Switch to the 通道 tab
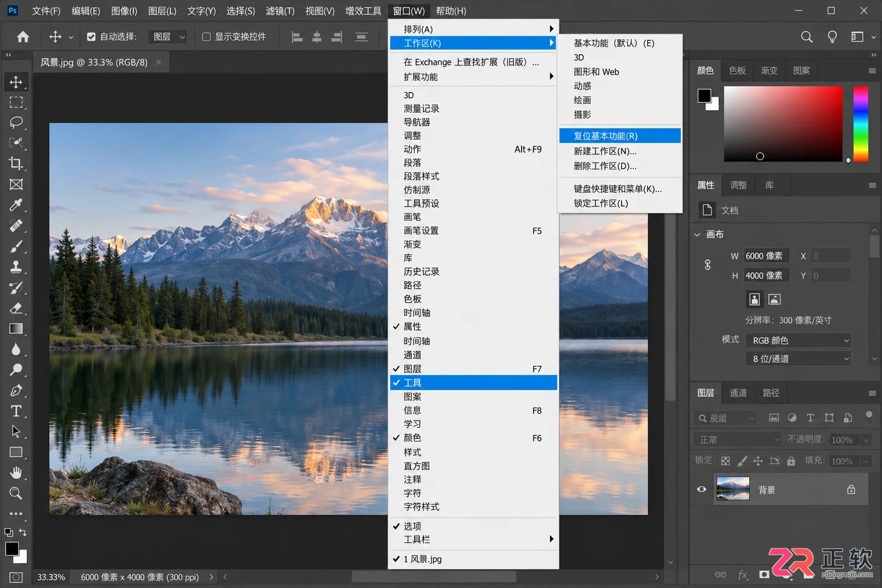Image resolution: width=882 pixels, height=588 pixels. click(x=738, y=393)
